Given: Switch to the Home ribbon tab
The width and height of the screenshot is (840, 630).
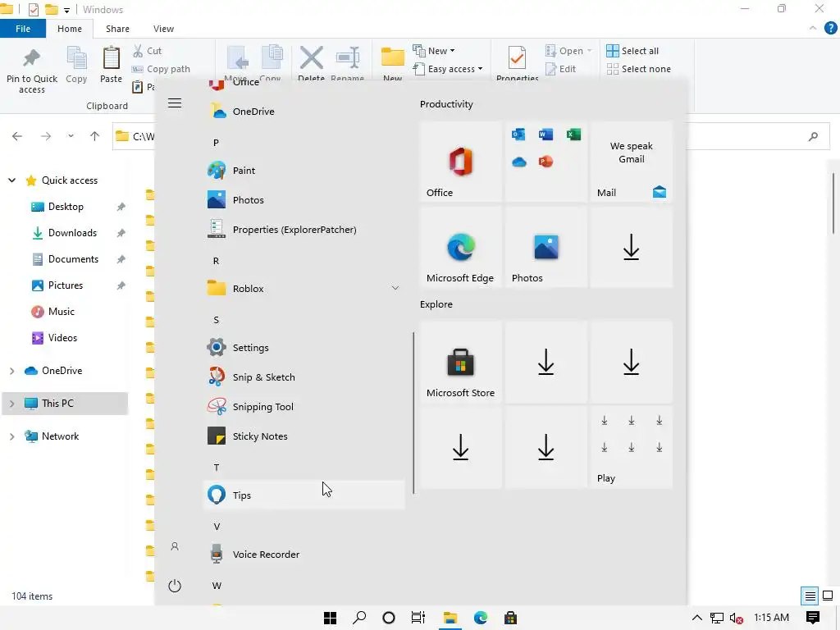Looking at the screenshot, I should tap(70, 29).
